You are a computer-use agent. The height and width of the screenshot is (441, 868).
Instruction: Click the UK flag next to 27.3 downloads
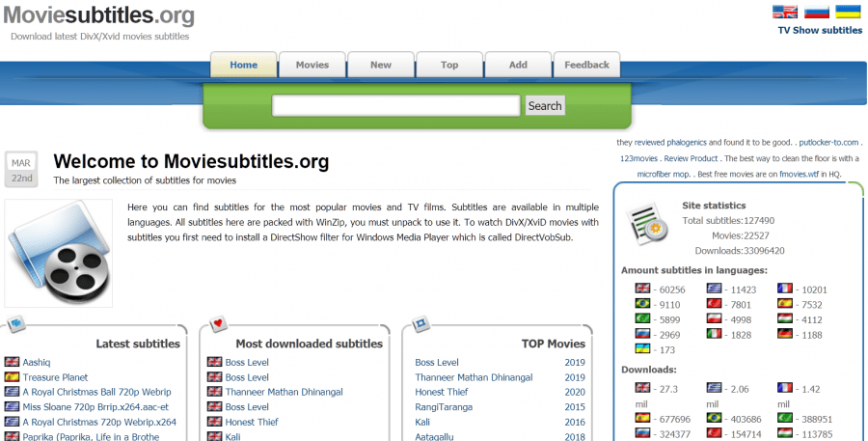[642, 387]
